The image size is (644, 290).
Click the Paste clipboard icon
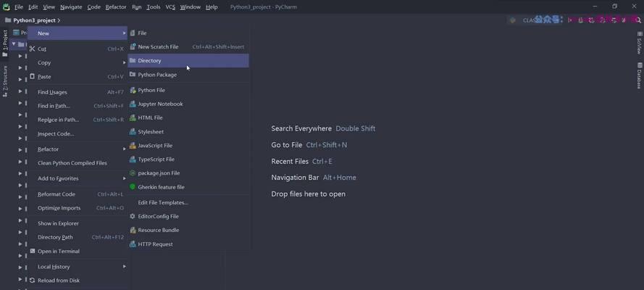point(33,76)
